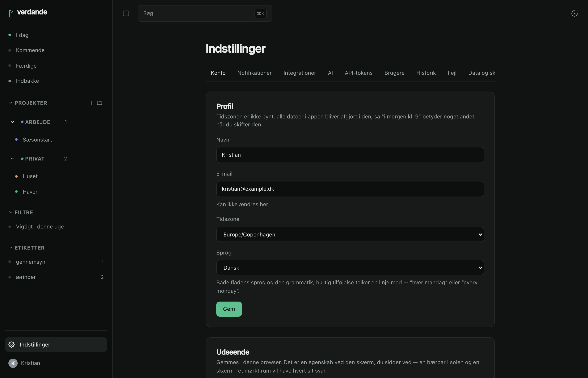Open the ærinder label

pyautogui.click(x=56, y=277)
